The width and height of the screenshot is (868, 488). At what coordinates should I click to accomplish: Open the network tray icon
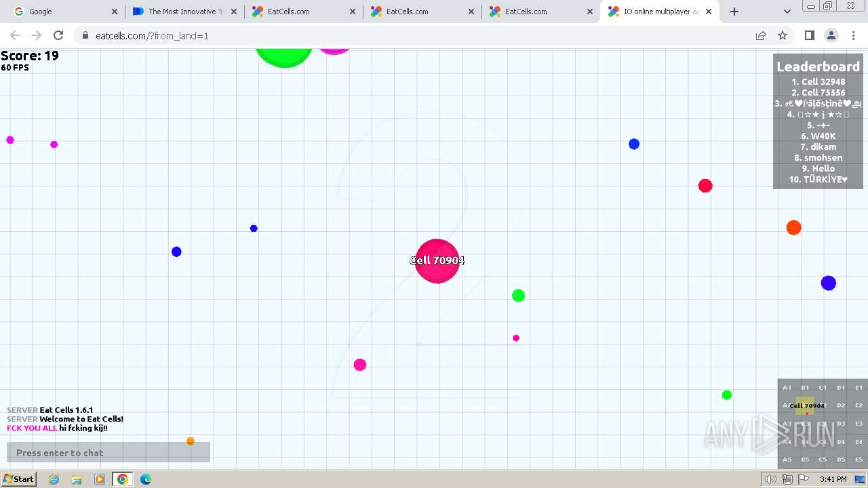(787, 479)
